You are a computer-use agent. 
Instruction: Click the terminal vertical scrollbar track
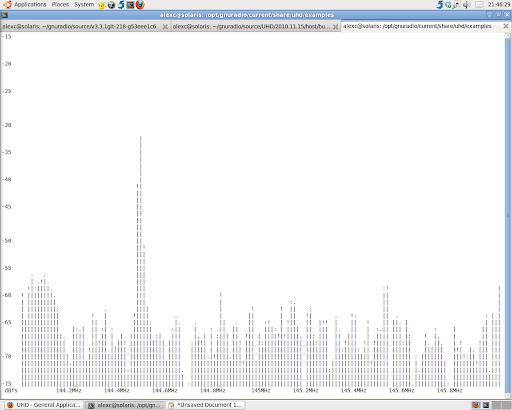508,215
